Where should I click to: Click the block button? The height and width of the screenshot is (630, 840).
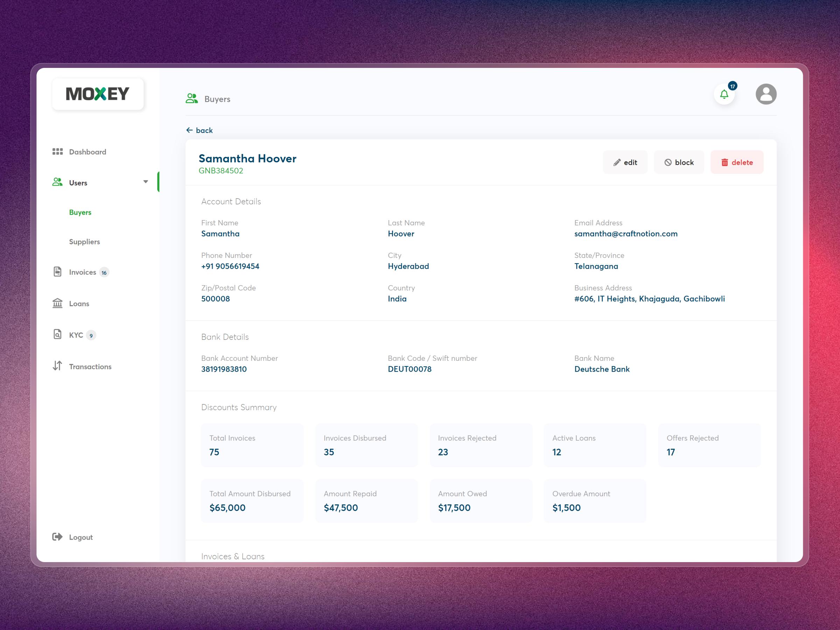point(679,162)
